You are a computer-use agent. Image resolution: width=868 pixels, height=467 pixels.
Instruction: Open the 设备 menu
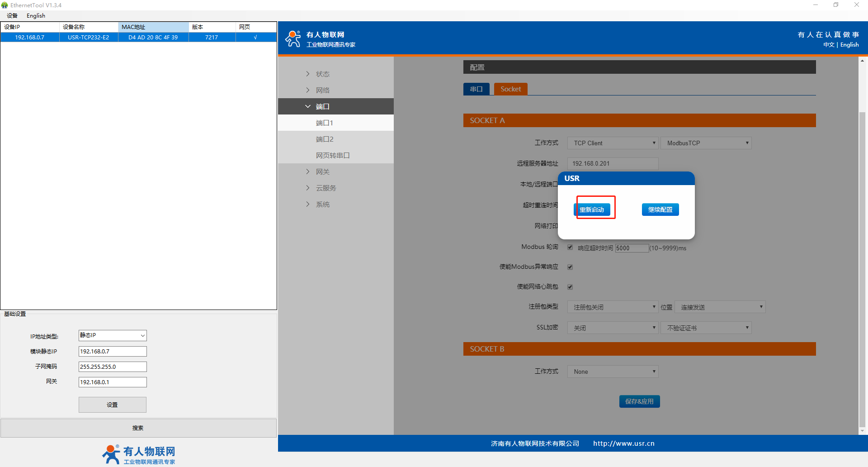pos(12,15)
